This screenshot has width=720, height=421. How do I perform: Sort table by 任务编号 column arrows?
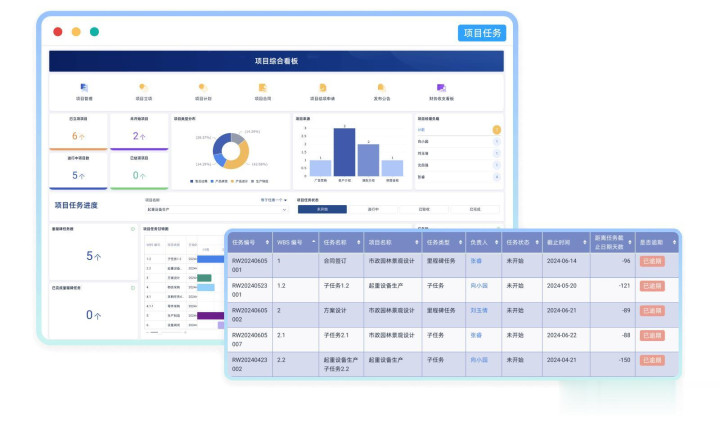pyautogui.click(x=267, y=242)
